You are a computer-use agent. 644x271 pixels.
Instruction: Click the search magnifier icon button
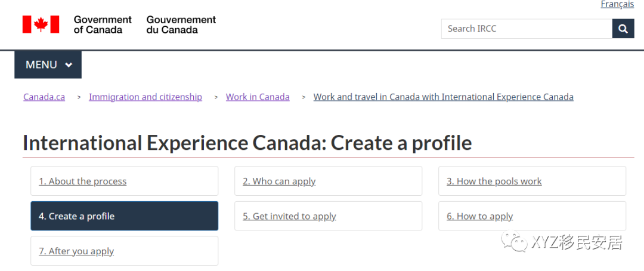click(623, 29)
